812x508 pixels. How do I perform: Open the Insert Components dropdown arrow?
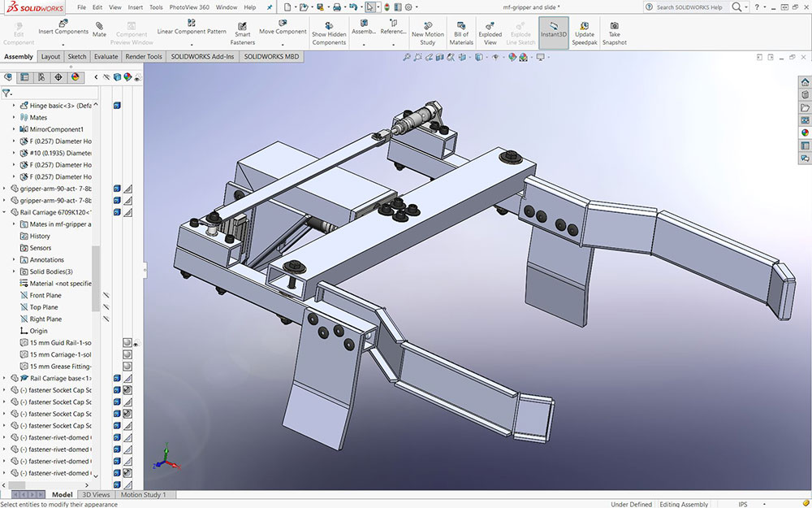point(63,45)
